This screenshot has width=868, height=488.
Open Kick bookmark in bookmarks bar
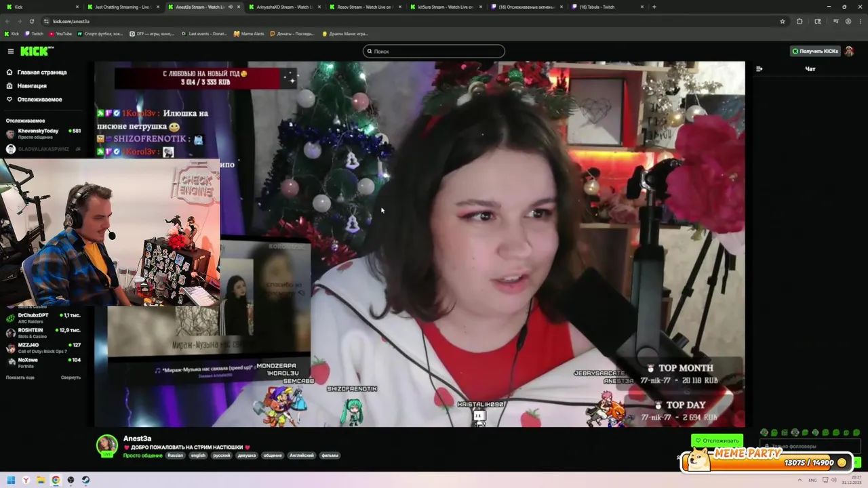(12, 33)
